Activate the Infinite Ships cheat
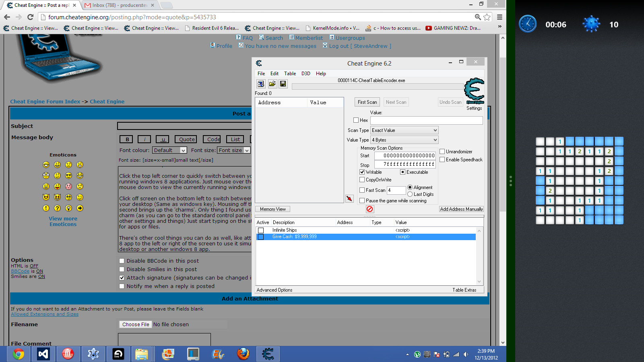644x362 pixels. [x=261, y=230]
